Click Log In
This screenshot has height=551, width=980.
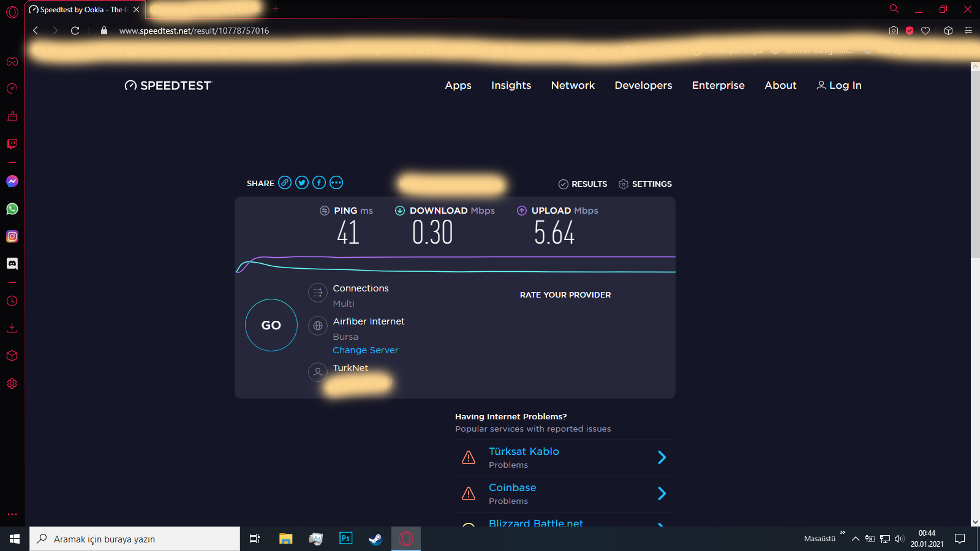point(839,86)
